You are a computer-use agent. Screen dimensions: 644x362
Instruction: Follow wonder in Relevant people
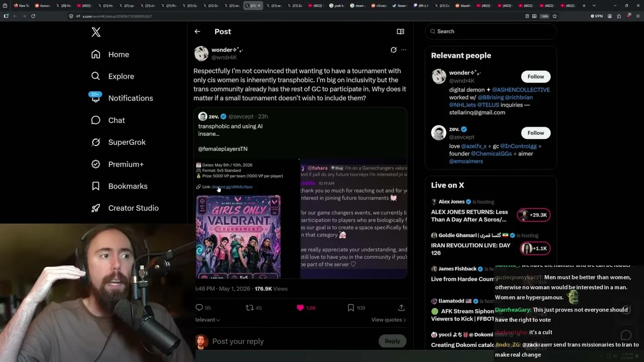pyautogui.click(x=536, y=76)
